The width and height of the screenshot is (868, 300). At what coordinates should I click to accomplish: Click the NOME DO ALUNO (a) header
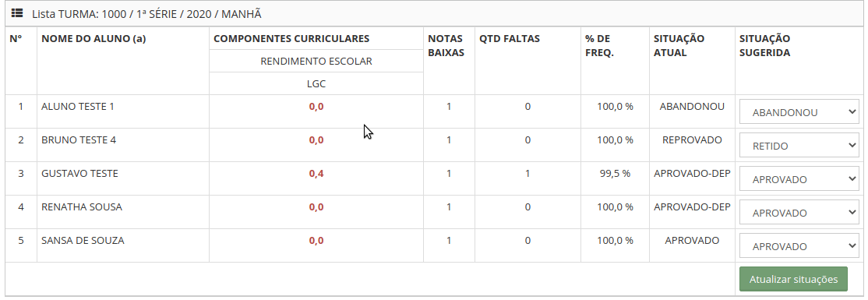[x=94, y=39]
